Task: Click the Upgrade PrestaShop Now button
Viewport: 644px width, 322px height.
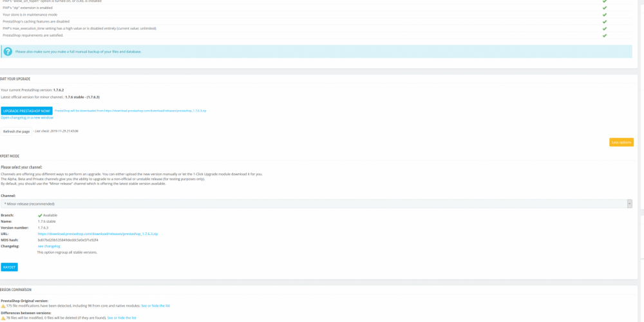Action: tap(26, 111)
